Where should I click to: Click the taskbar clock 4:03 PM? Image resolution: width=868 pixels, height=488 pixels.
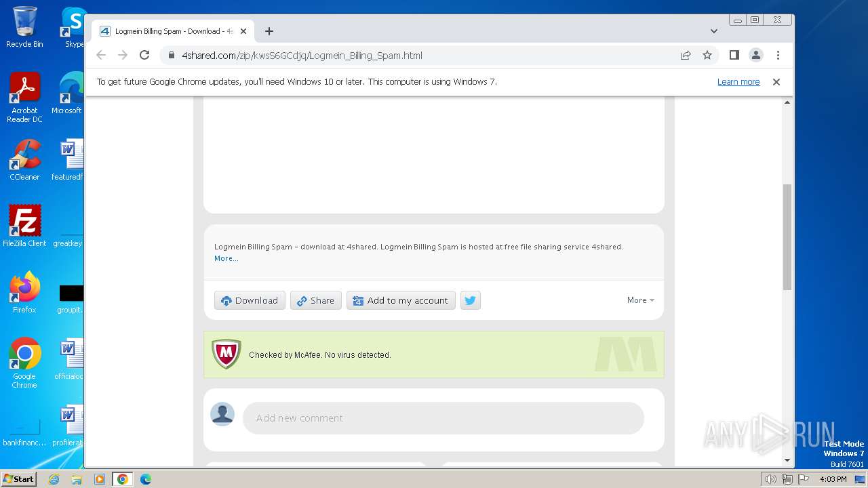coord(833,479)
